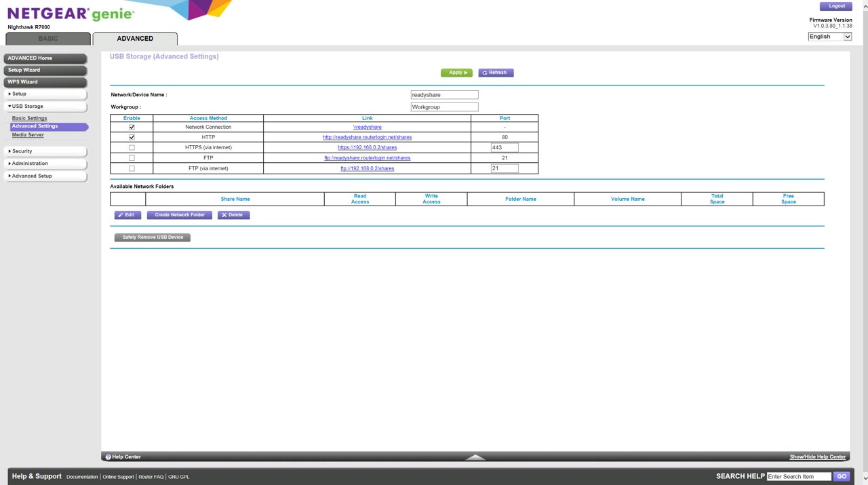
Task: Collapse the USB Storage sidebar section
Action: click(x=45, y=106)
